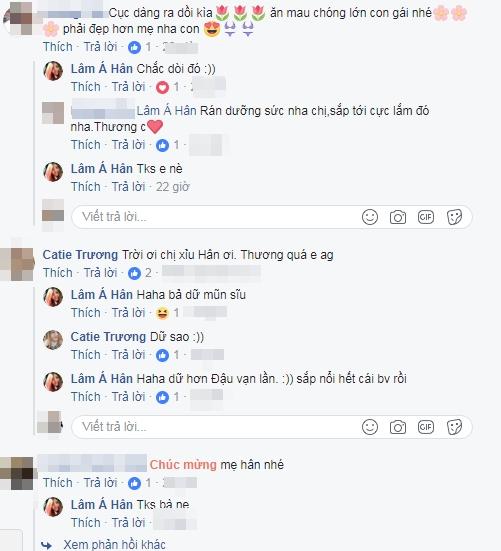Open emoji picker in second reply box
The width and height of the screenshot is (501, 551).
[x=370, y=427]
